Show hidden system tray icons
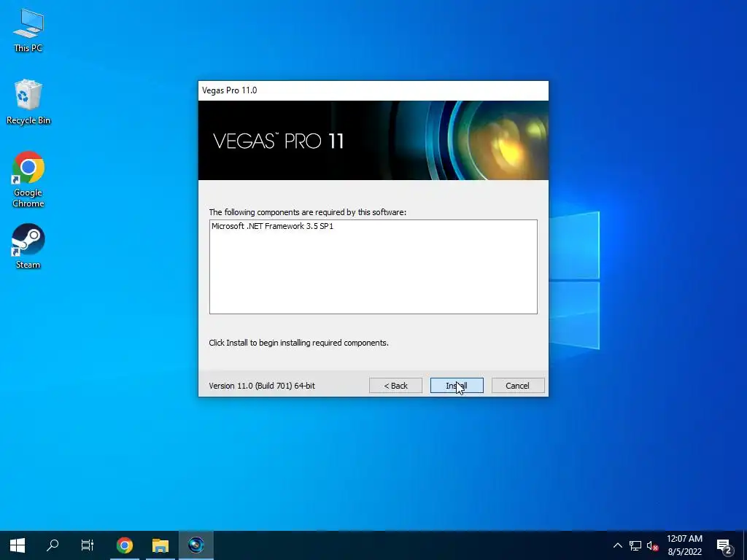The height and width of the screenshot is (560, 747). 617,545
